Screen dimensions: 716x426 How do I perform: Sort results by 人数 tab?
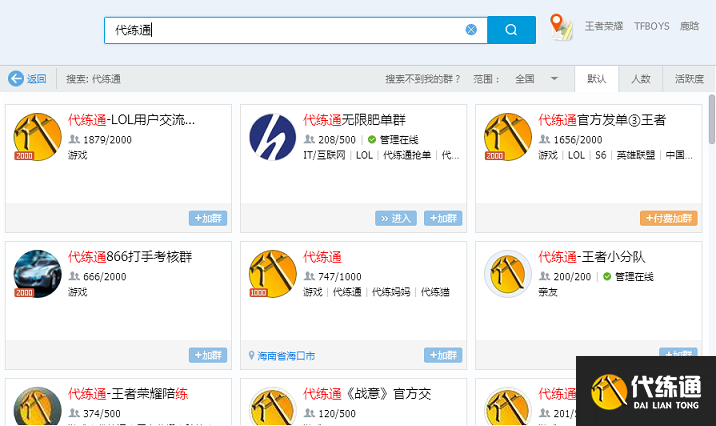tap(640, 79)
